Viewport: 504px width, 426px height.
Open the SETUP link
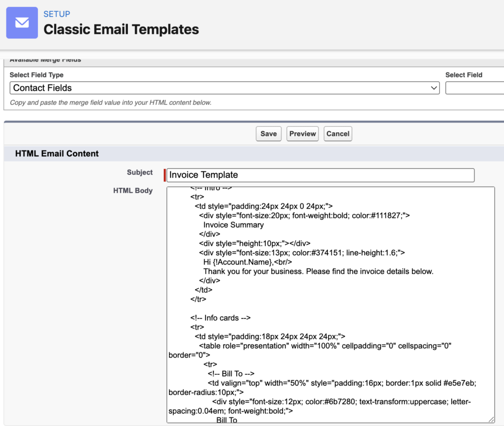57,14
